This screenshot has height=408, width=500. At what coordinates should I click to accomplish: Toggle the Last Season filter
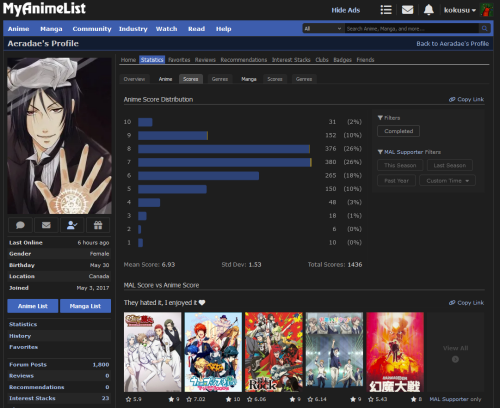449,165
